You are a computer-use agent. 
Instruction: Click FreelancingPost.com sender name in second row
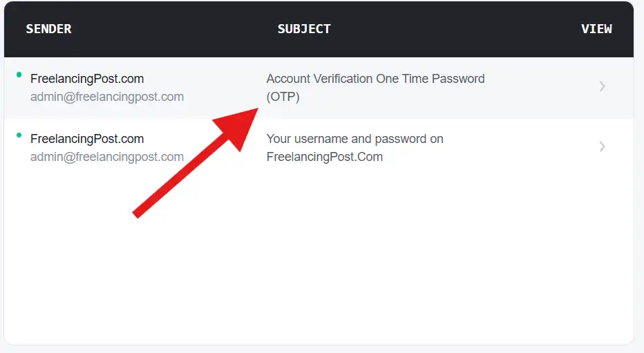point(87,139)
